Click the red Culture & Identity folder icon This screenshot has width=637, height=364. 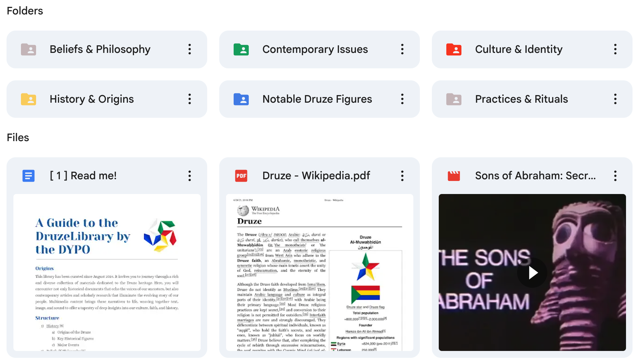(454, 49)
